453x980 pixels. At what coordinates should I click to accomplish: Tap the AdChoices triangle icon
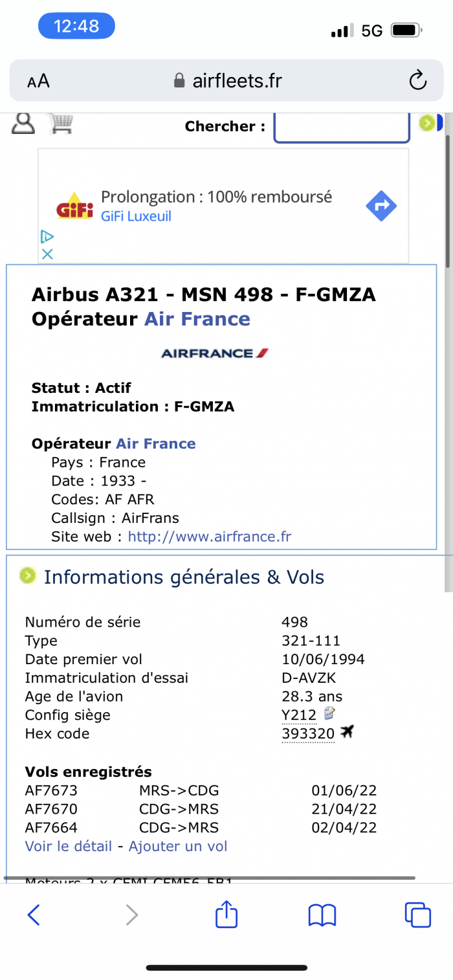coord(47,236)
